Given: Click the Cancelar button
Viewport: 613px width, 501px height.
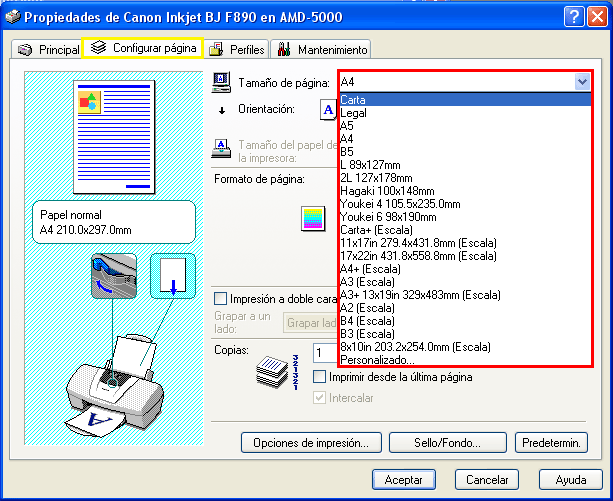Looking at the screenshot, I should click(x=487, y=480).
